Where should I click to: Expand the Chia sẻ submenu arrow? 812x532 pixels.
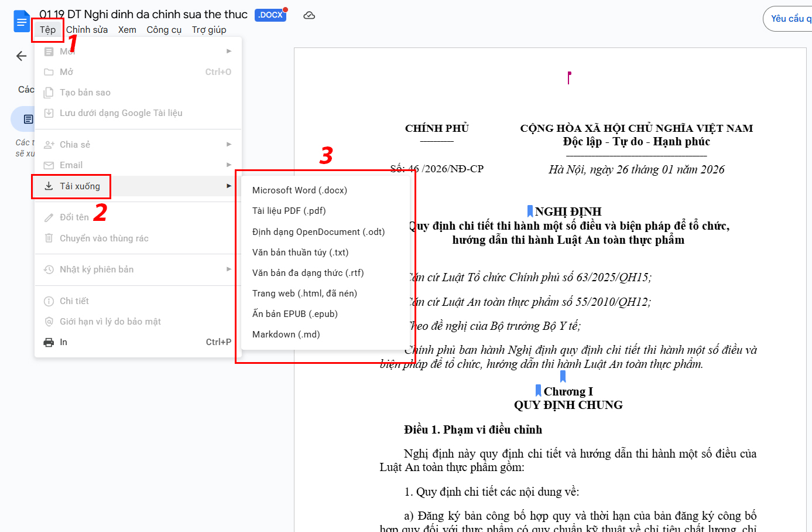coord(229,145)
